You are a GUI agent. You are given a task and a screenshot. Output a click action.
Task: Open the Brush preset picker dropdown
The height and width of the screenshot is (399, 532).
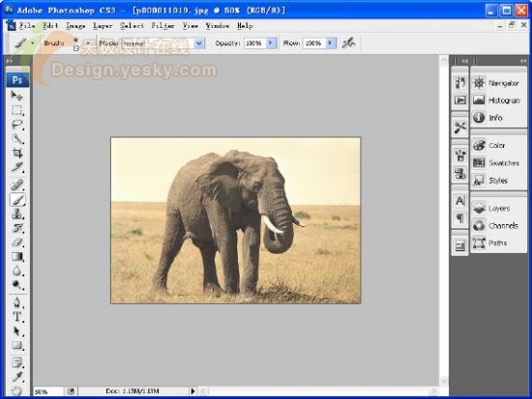(x=88, y=43)
